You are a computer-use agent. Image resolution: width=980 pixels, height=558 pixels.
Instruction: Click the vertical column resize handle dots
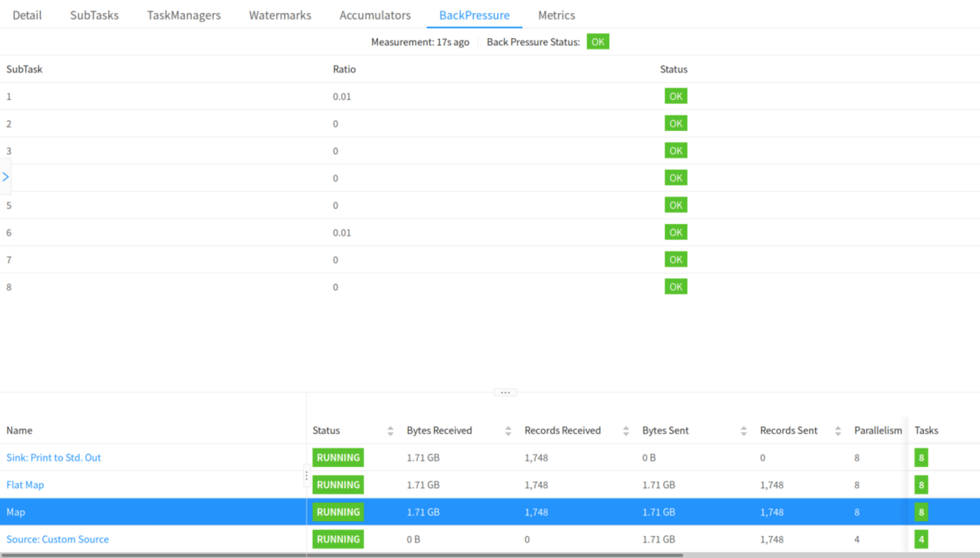coord(306,475)
